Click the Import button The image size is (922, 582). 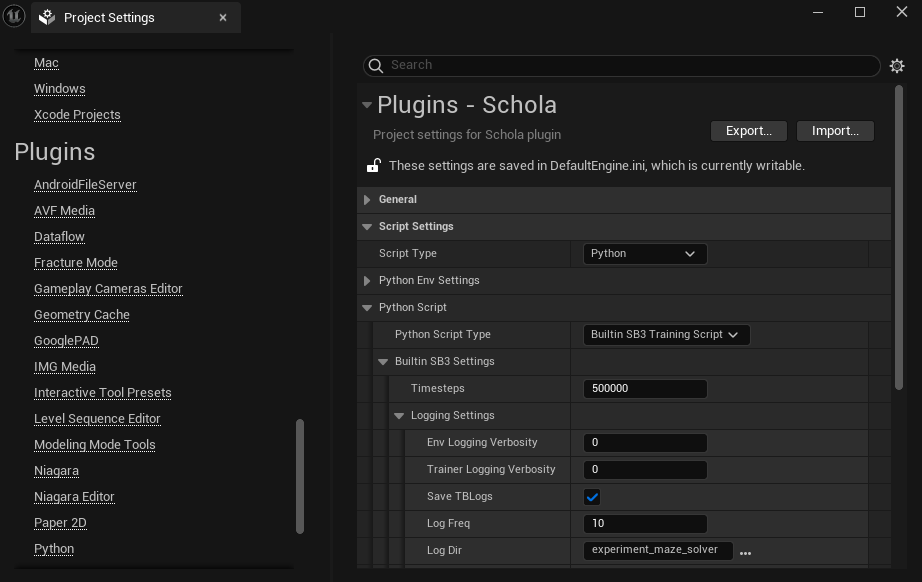point(835,131)
